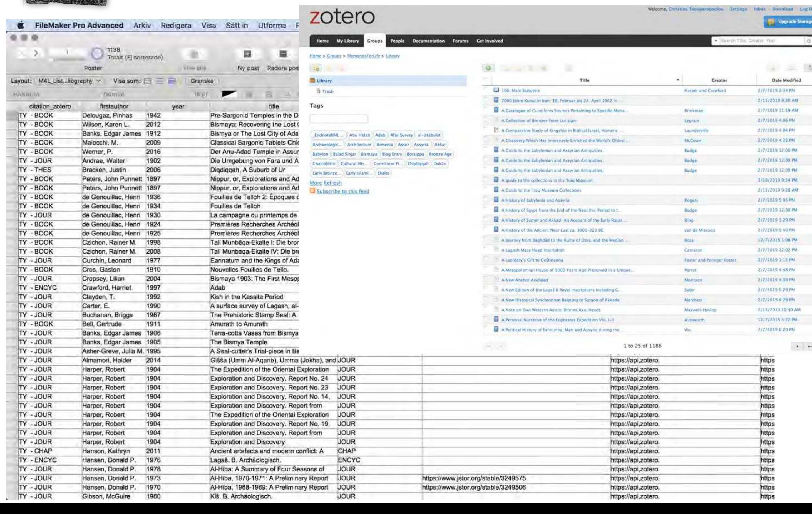Click book icon of 7000 Jahre Kunst in Iran
This screenshot has height=514, width=812.
[x=496, y=100]
